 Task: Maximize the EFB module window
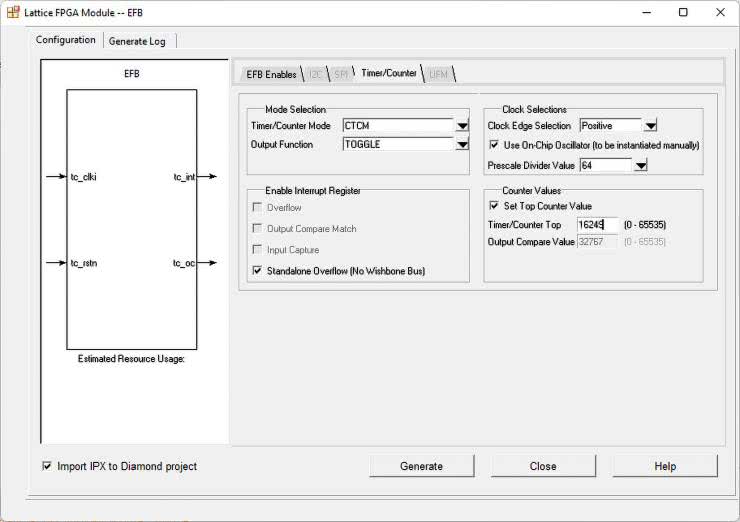coord(683,12)
